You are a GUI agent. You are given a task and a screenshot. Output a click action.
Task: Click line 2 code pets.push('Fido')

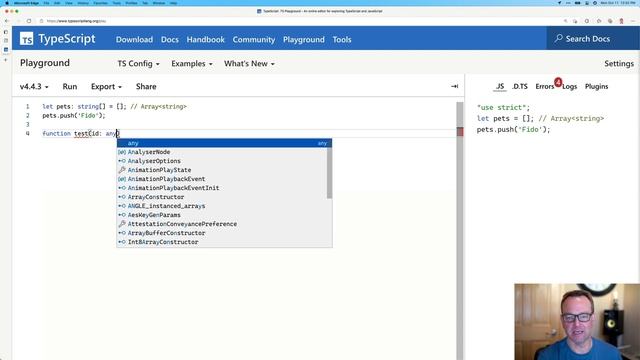coord(74,116)
